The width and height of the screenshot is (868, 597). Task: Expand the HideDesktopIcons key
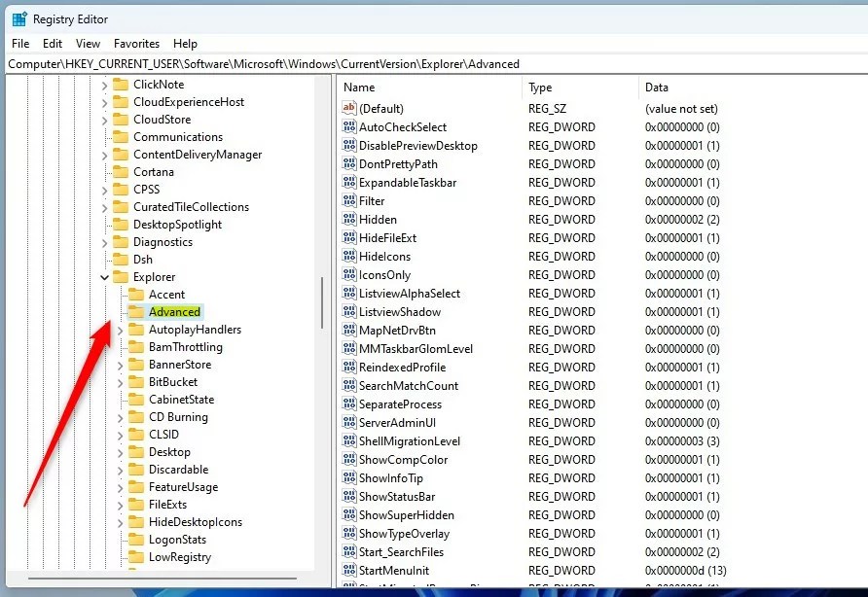pyautogui.click(x=120, y=522)
